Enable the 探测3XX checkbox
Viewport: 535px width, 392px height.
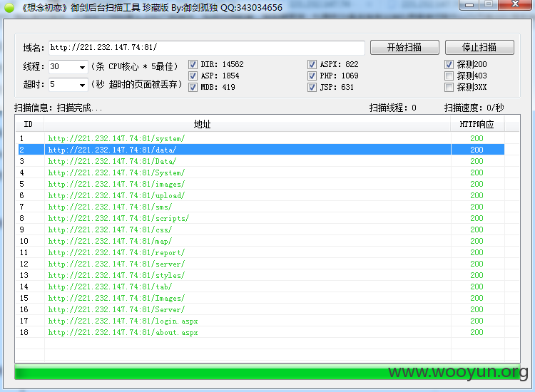449,87
